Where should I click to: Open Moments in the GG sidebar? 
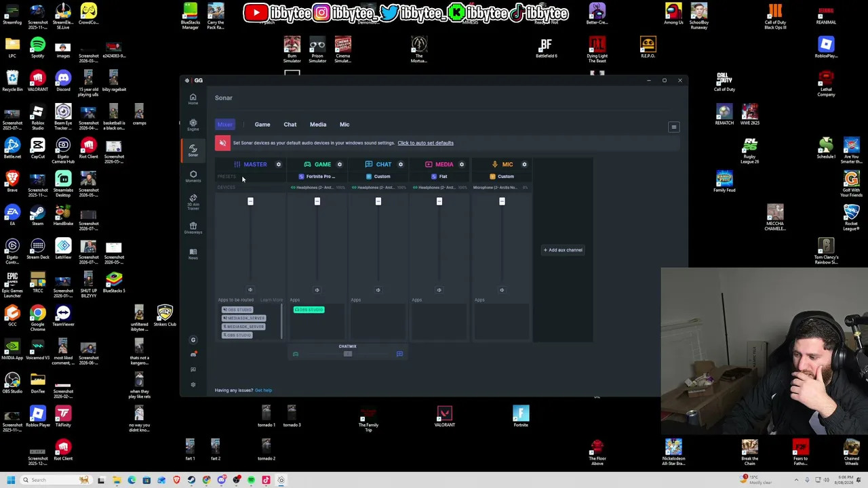pos(193,176)
